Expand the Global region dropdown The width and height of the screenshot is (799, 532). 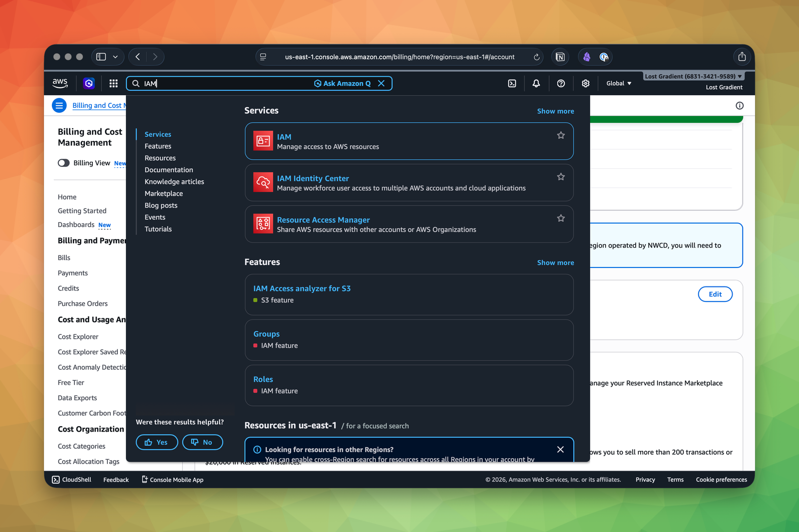[x=619, y=83]
